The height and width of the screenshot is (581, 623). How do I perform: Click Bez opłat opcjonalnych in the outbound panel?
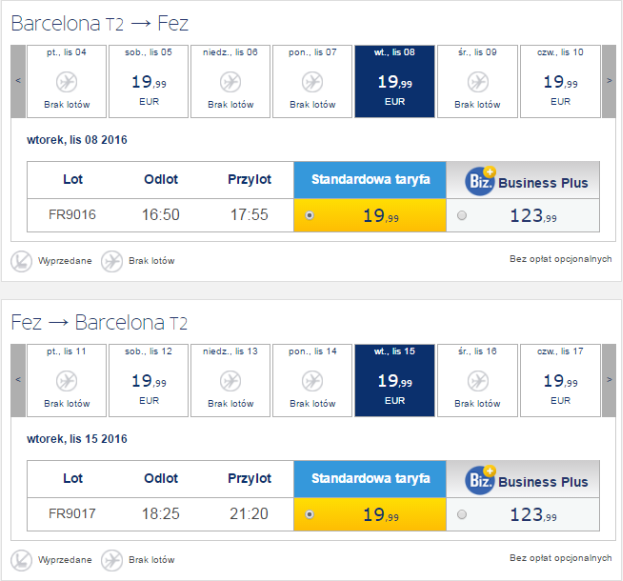coord(560,259)
